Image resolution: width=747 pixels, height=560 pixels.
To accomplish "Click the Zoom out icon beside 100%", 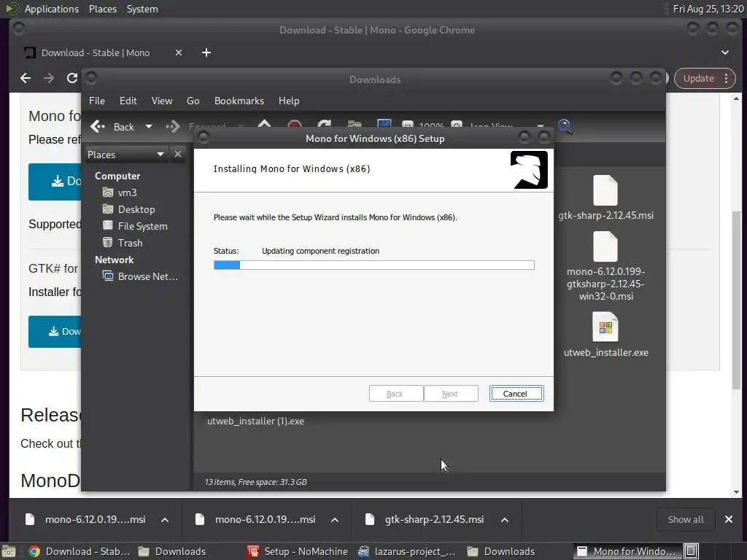I will pos(407,125).
